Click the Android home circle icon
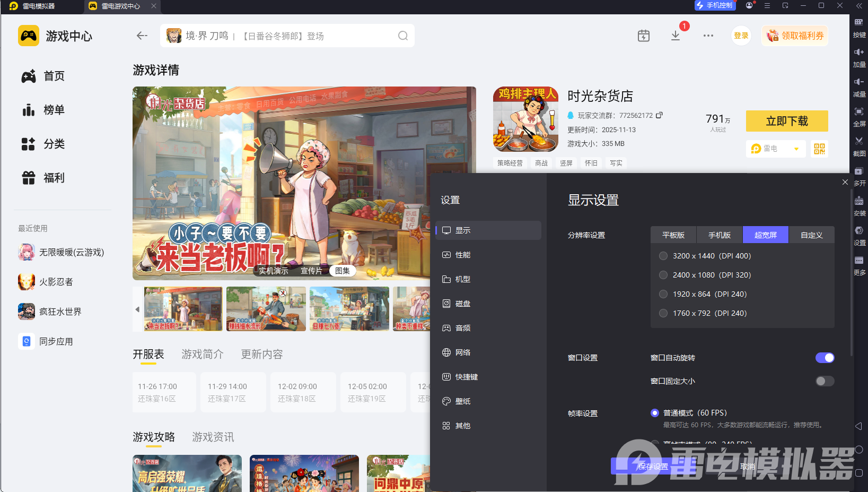 click(859, 450)
